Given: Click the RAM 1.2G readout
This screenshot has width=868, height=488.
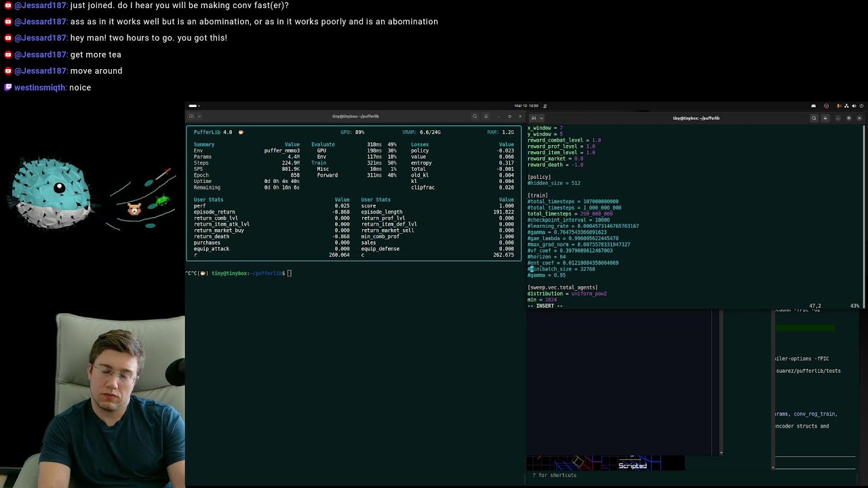Looking at the screenshot, I should [x=500, y=132].
